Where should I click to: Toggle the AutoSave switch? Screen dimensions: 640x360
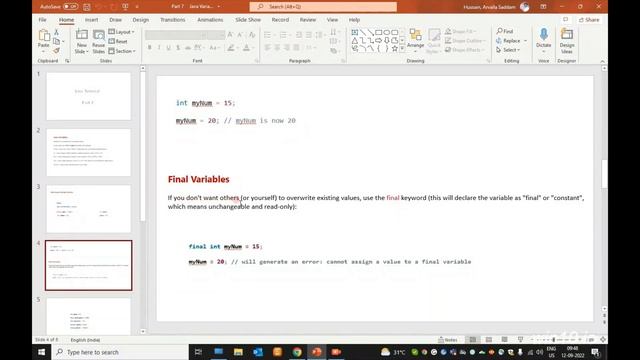[71, 7]
